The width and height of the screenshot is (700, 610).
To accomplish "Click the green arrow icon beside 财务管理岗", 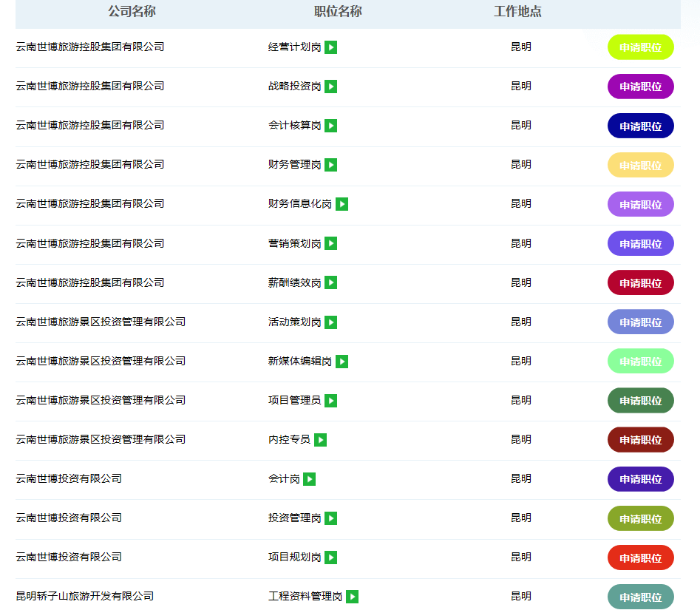I will click(331, 165).
